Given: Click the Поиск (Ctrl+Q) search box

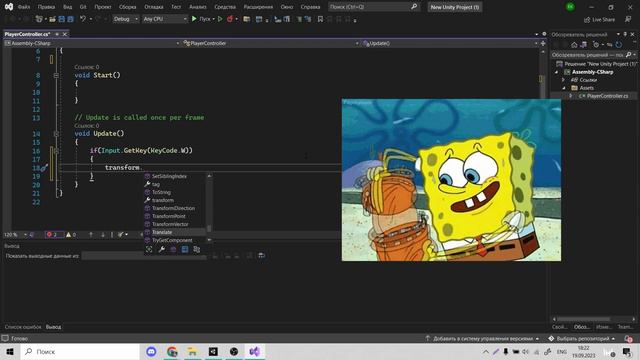Looking at the screenshot, I should (x=373, y=7).
